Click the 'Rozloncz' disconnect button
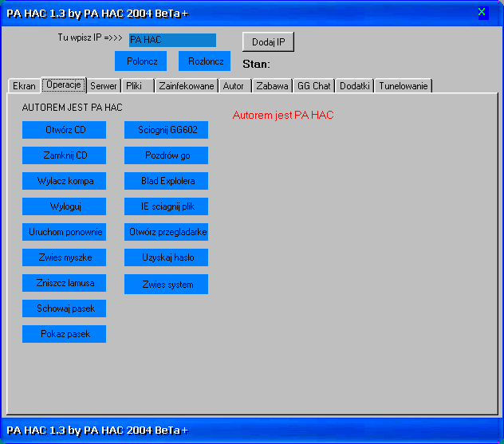 [x=204, y=61]
